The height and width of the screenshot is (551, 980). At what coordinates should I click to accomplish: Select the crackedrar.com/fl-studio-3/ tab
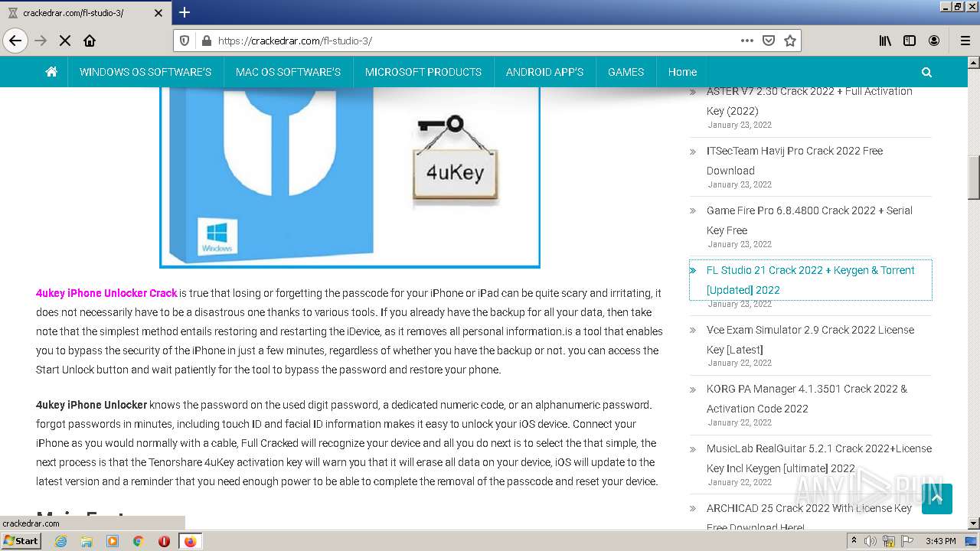click(x=85, y=13)
